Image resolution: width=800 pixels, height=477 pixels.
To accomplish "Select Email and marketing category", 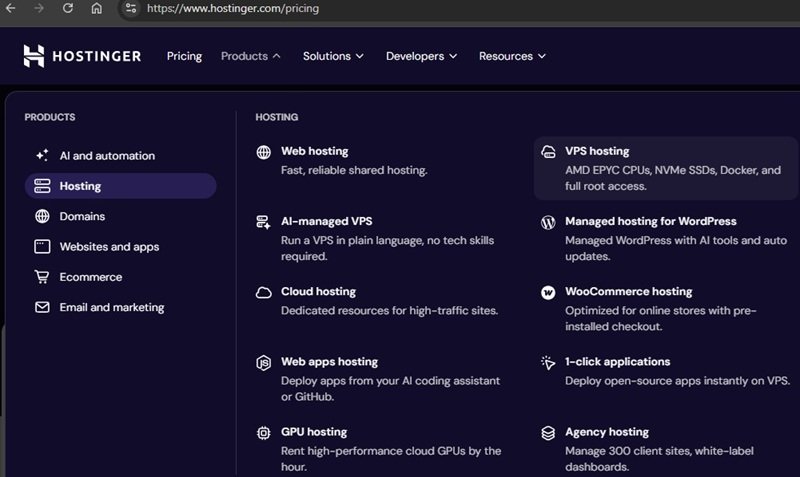I will [120, 307].
